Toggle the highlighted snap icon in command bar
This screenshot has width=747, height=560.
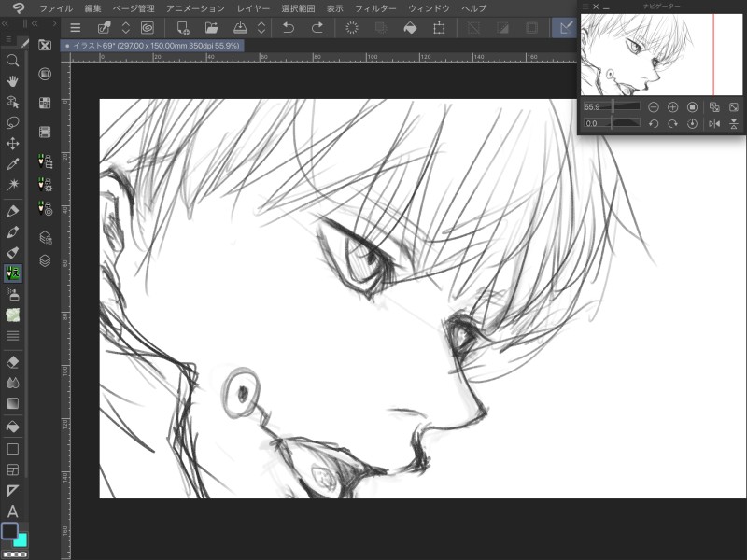tap(566, 28)
